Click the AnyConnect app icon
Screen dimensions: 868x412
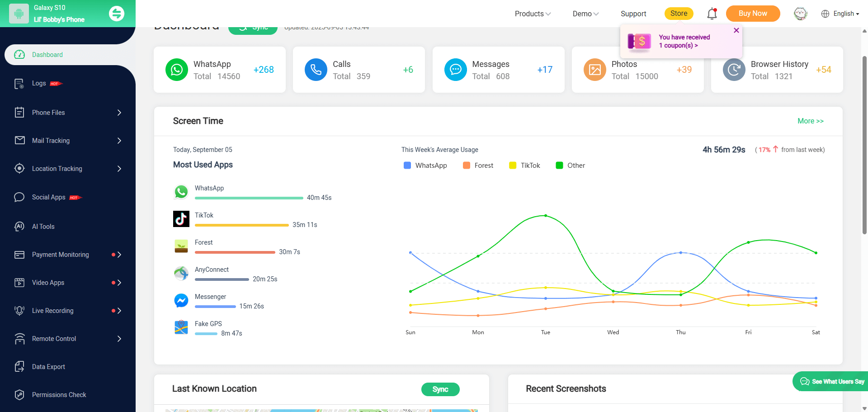[181, 273]
